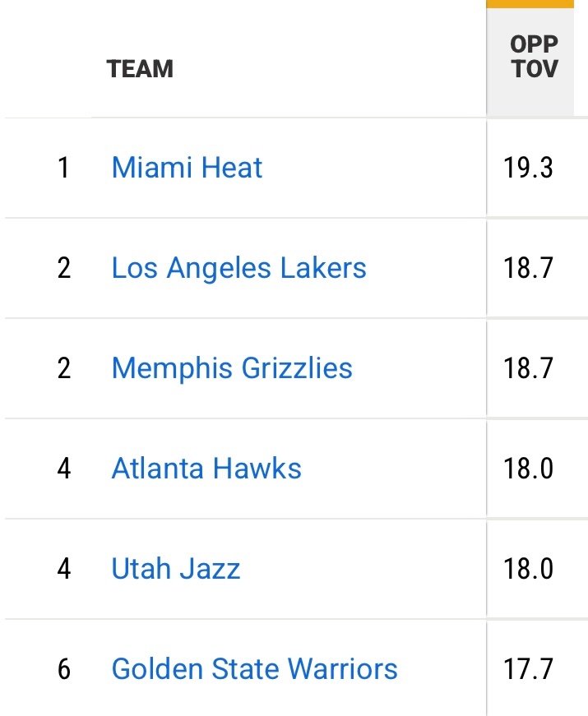Viewport: 588px width, 716px height.
Task: Select the Hawks' 18.0 OPP TOV cell
Action: (529, 469)
